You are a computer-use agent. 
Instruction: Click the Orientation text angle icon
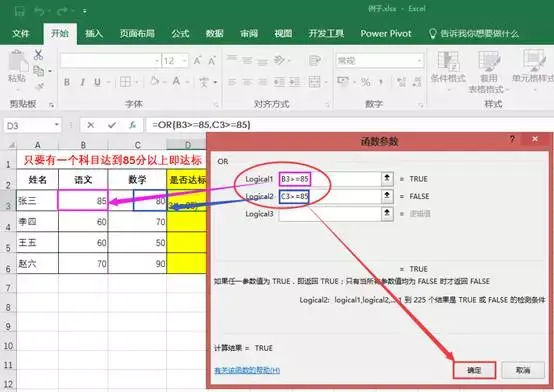click(279, 60)
